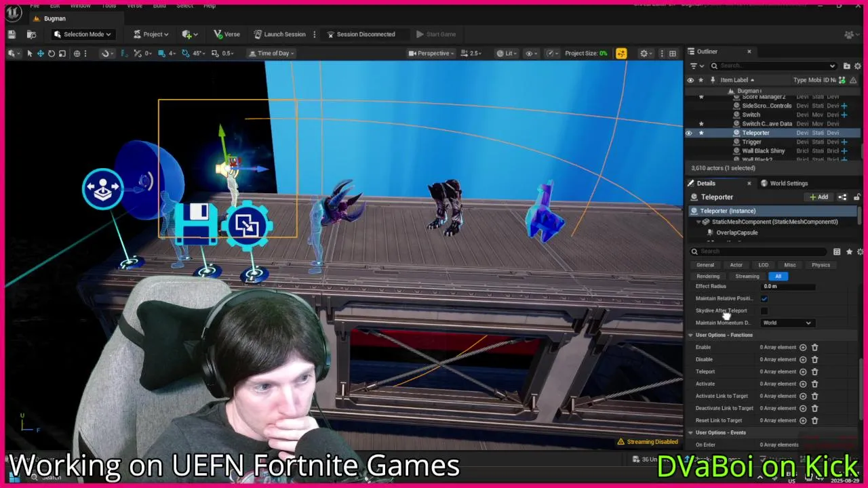
Task: Open the Lit view mode dropdown
Action: [x=506, y=53]
